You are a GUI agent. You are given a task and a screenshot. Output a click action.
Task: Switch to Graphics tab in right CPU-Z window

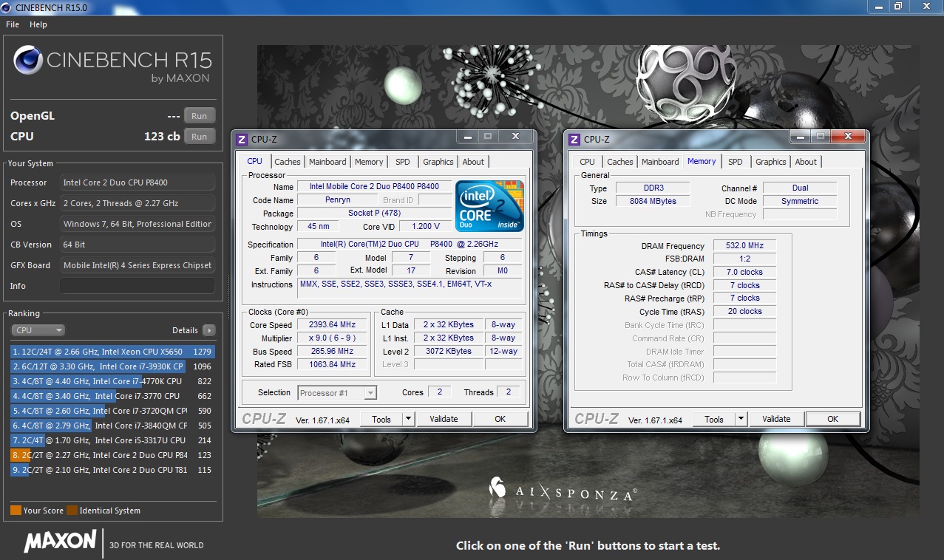pos(771,162)
